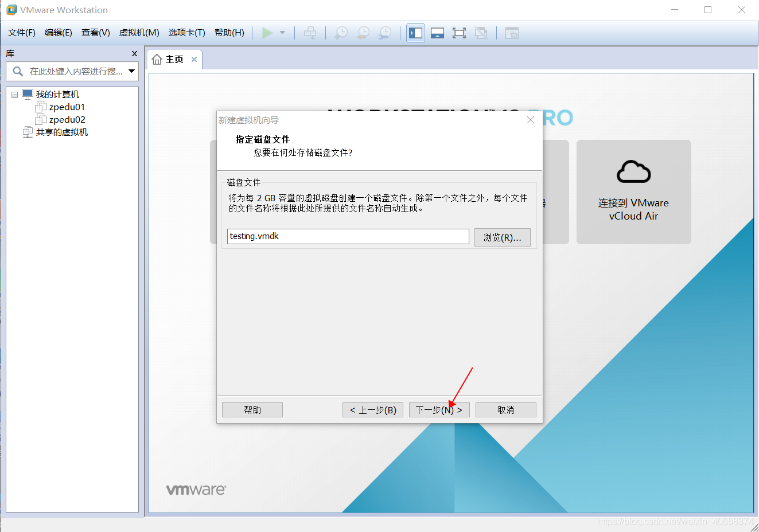Click the zpedu02 VM icon

tap(41, 120)
